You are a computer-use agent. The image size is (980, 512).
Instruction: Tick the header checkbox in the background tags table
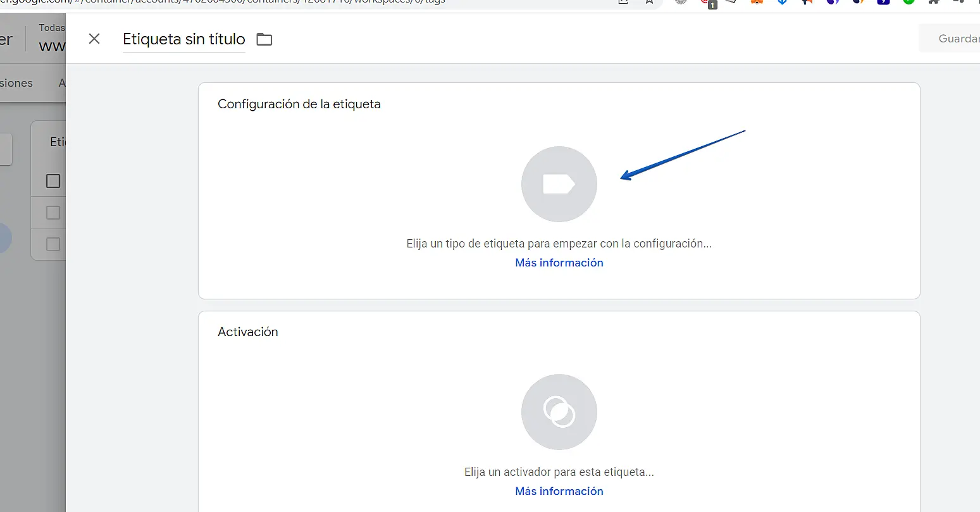(53, 181)
